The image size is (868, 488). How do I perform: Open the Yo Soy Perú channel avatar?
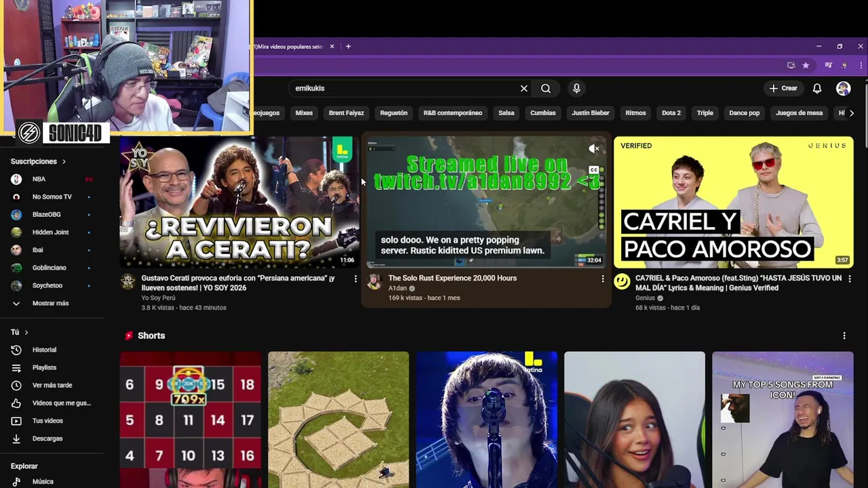[x=127, y=281]
